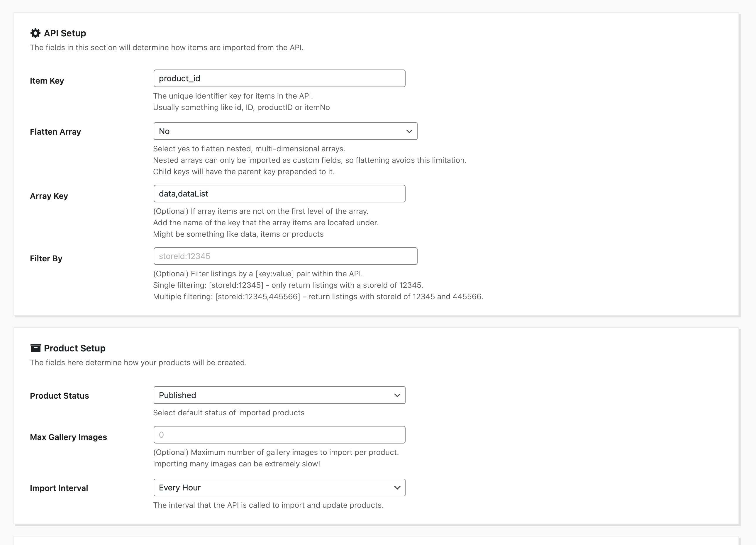
Task: Click the Filter By label
Action: (x=46, y=258)
